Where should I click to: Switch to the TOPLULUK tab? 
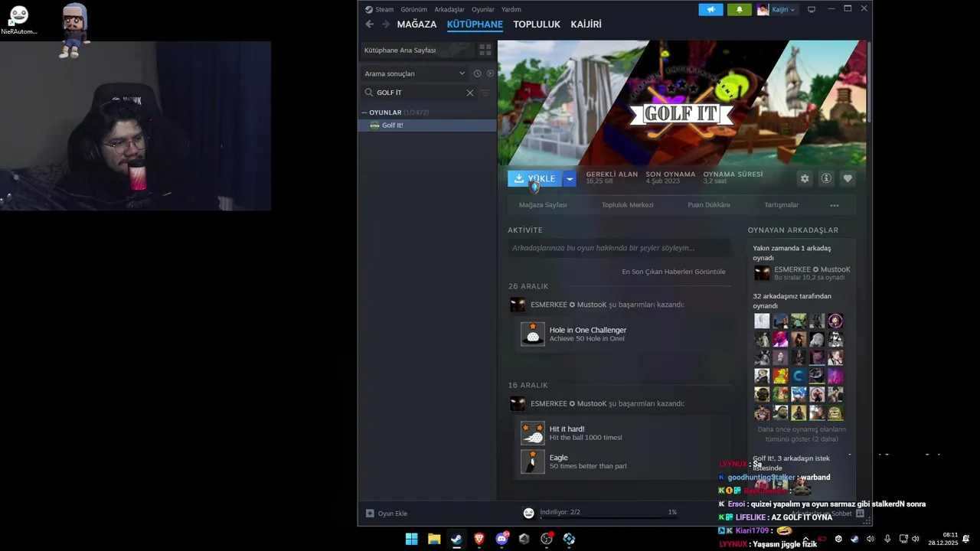[537, 24]
